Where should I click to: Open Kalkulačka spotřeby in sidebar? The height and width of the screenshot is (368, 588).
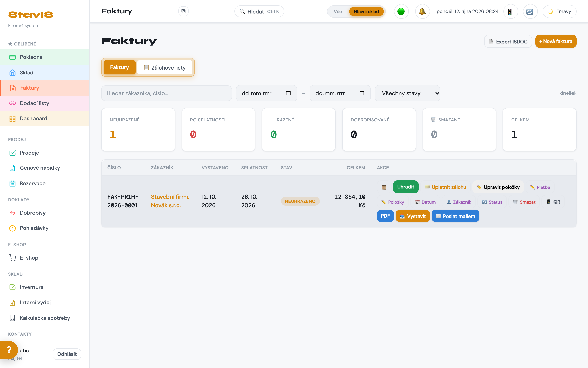coord(45,318)
